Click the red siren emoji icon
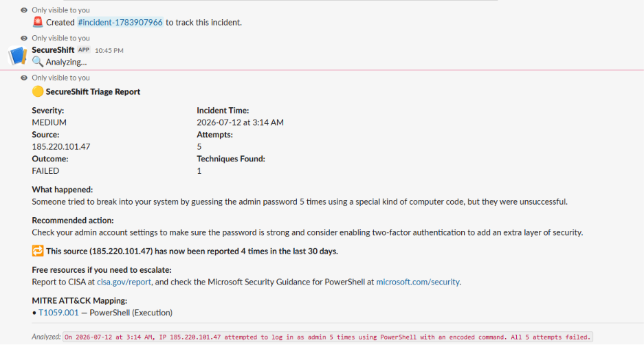The height and width of the screenshot is (345, 644). (38, 22)
